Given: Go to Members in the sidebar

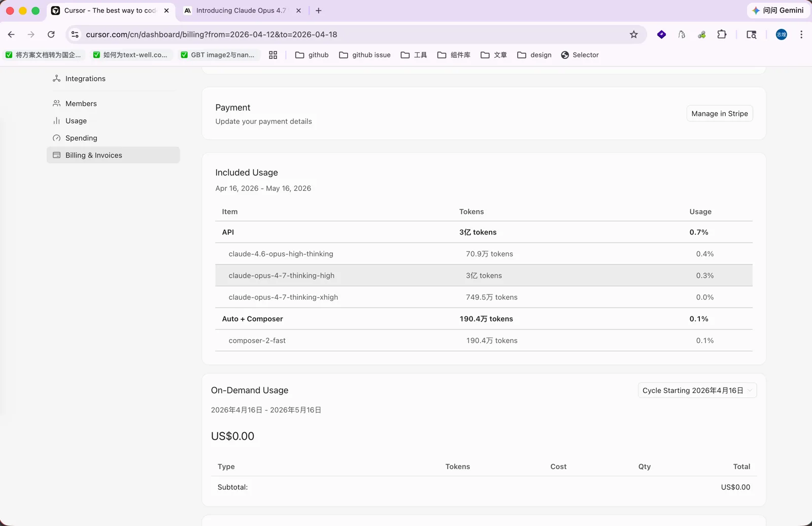Looking at the screenshot, I should click(x=113, y=104).
